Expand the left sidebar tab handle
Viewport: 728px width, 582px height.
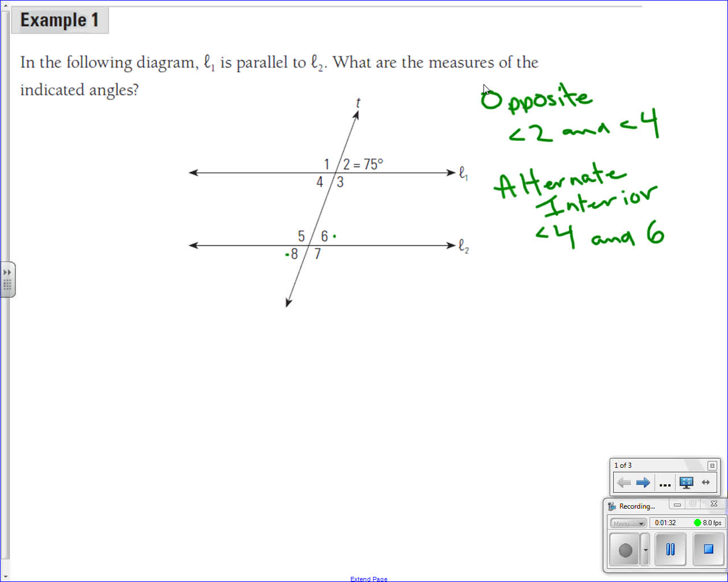click(7, 279)
